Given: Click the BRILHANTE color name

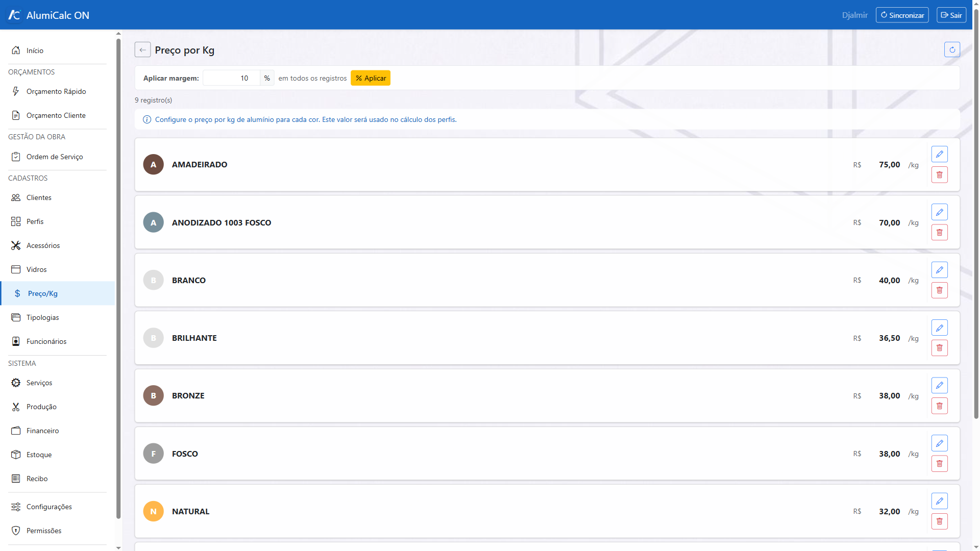Looking at the screenshot, I should click(194, 338).
